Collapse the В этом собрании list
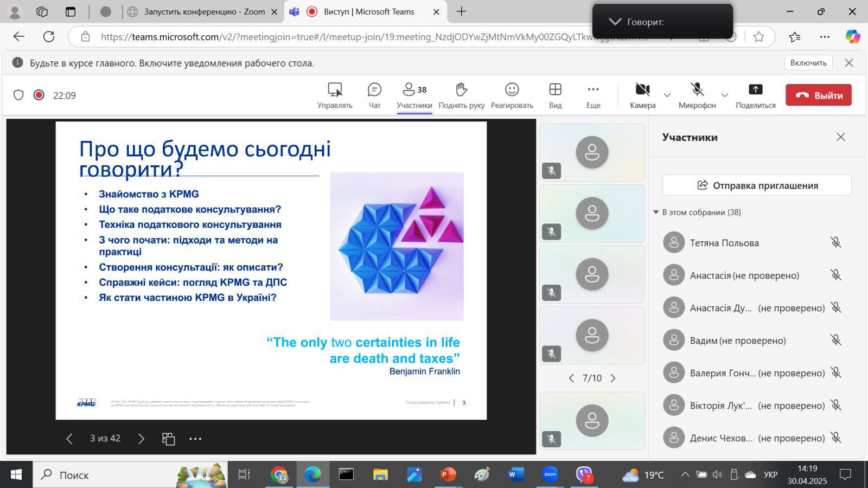This screenshot has height=488, width=868. click(656, 213)
